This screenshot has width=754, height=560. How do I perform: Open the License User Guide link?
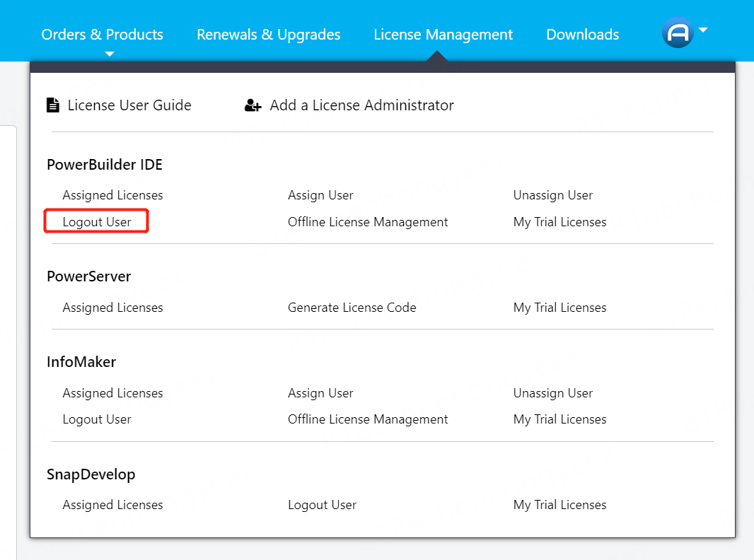coord(129,105)
